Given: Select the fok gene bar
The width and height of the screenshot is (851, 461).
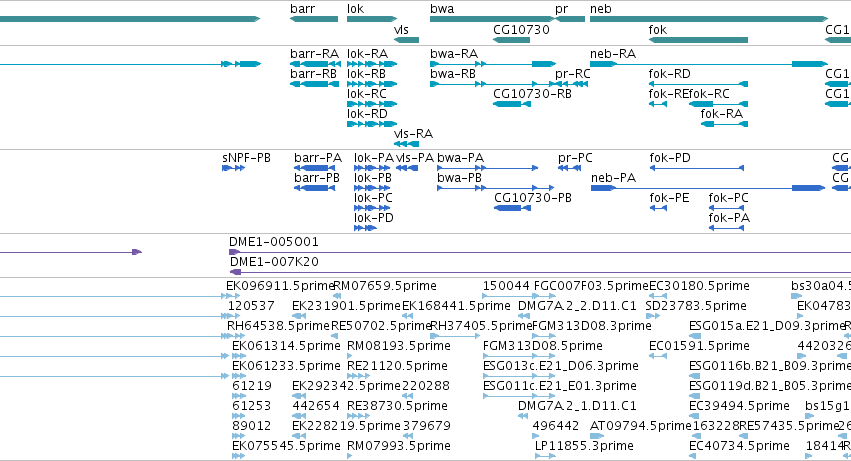Looking at the screenshot, I should 698,40.
